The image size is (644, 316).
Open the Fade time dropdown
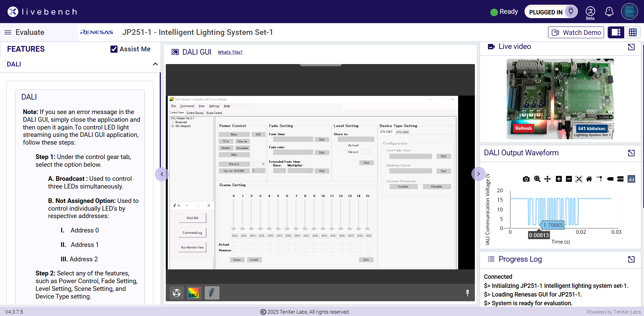(293, 139)
